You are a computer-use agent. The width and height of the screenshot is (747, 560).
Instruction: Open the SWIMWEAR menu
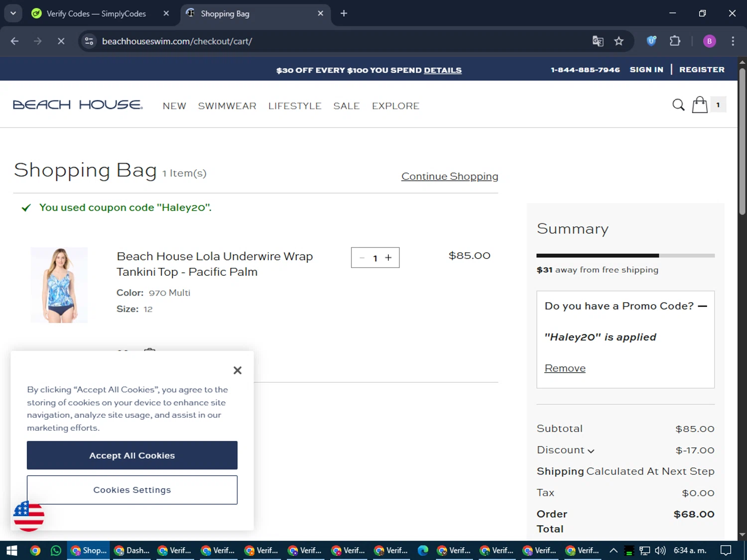pyautogui.click(x=227, y=106)
